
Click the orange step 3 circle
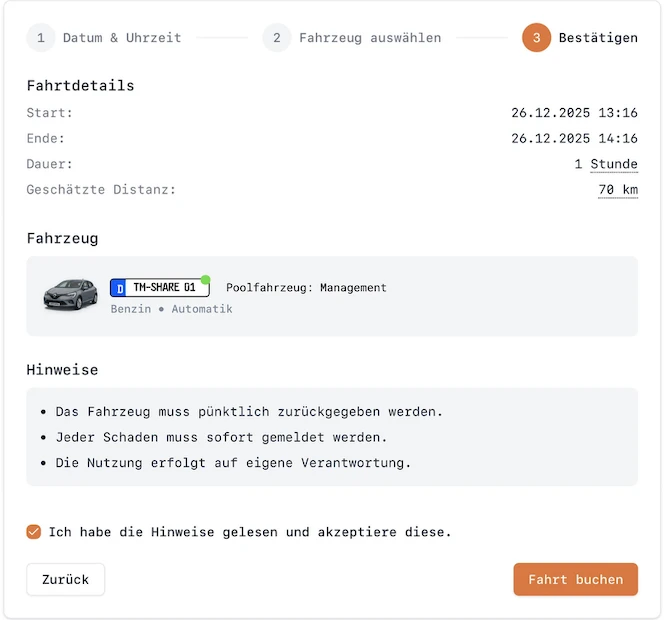536,38
